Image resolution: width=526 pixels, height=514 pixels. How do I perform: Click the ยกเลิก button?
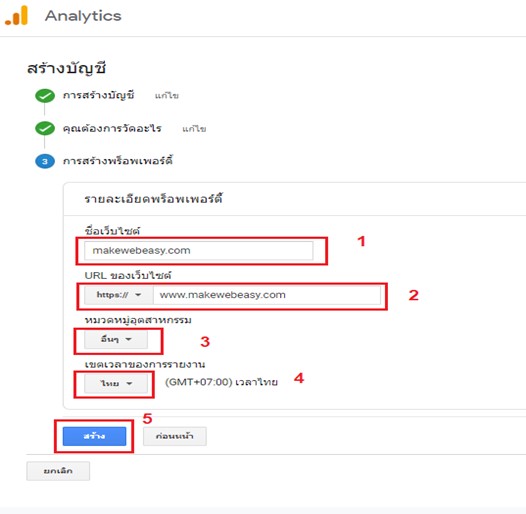click(58, 471)
